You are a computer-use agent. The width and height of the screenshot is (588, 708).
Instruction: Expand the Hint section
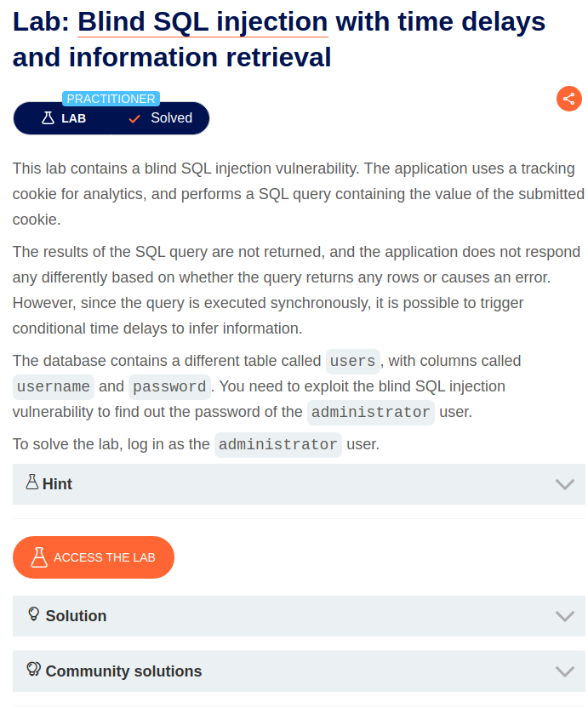point(298,483)
